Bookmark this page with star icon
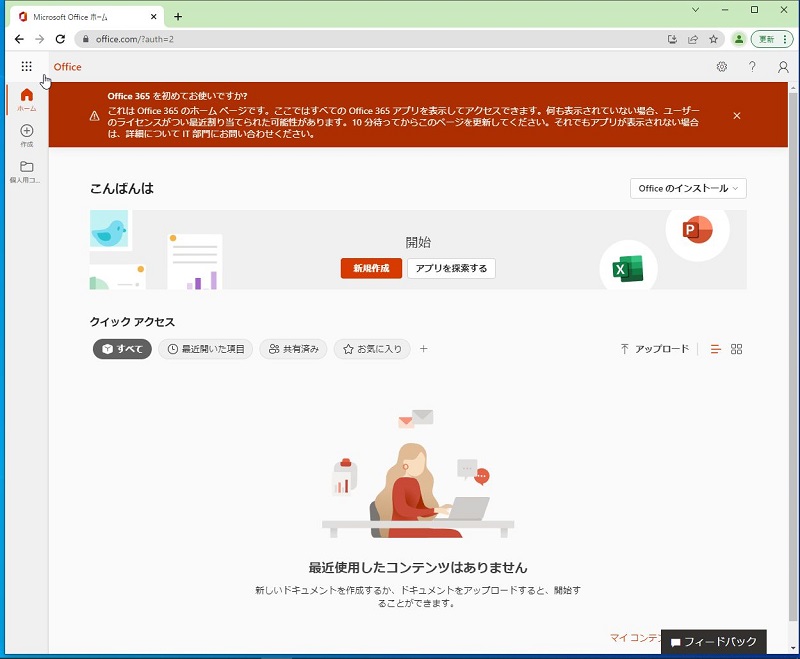 713,39
